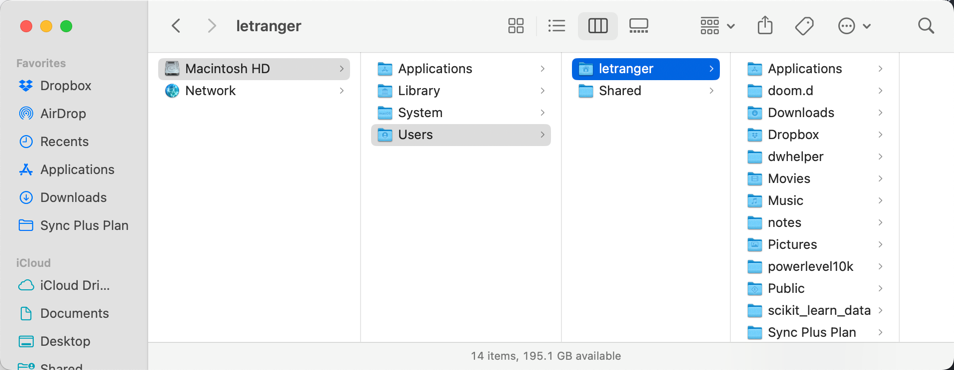Image resolution: width=954 pixels, height=370 pixels.
Task: Select the Macintosh HD disk icon
Action: (172, 69)
